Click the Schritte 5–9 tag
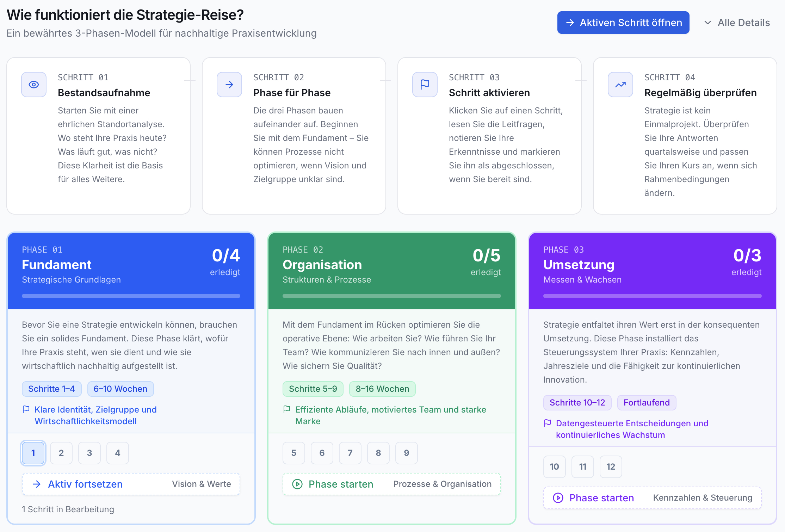Viewport: 785px width, 532px height. pyautogui.click(x=313, y=389)
